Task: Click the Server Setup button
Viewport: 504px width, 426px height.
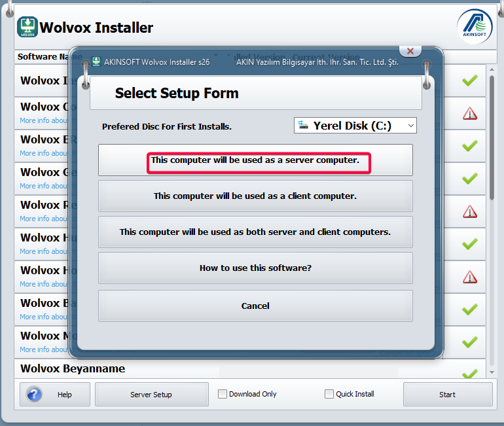Action: click(x=151, y=395)
